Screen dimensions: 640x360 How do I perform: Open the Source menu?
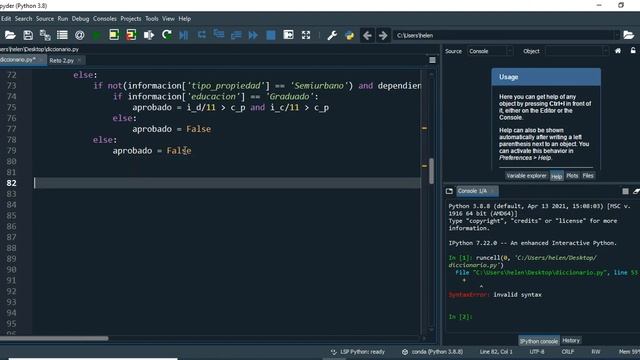click(x=45, y=19)
